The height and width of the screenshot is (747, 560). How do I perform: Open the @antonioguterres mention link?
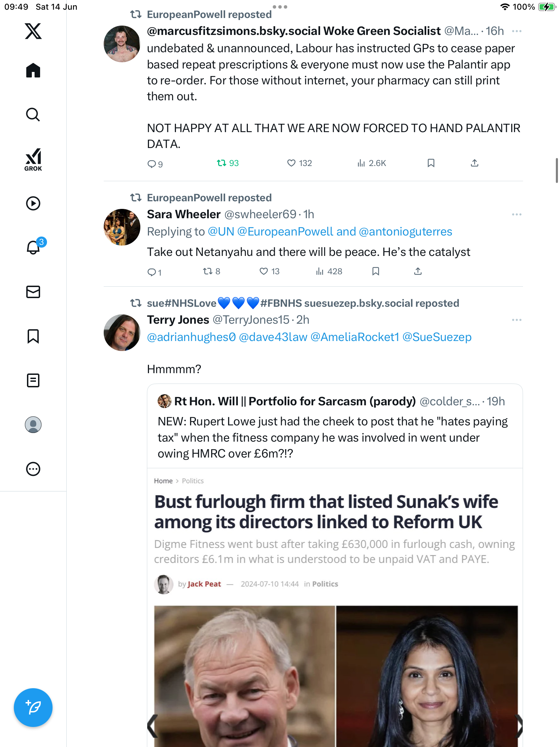[405, 231]
